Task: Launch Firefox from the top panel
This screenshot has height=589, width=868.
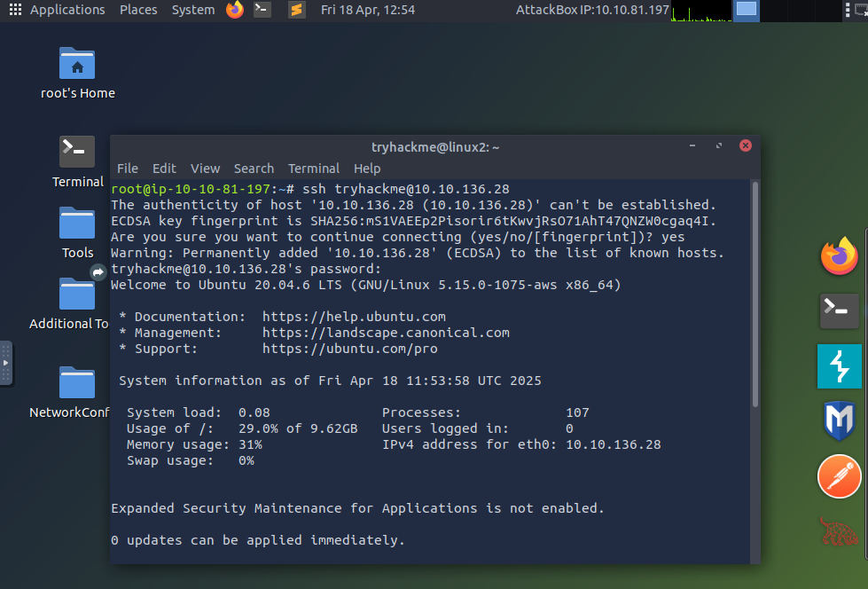Action: click(x=235, y=10)
